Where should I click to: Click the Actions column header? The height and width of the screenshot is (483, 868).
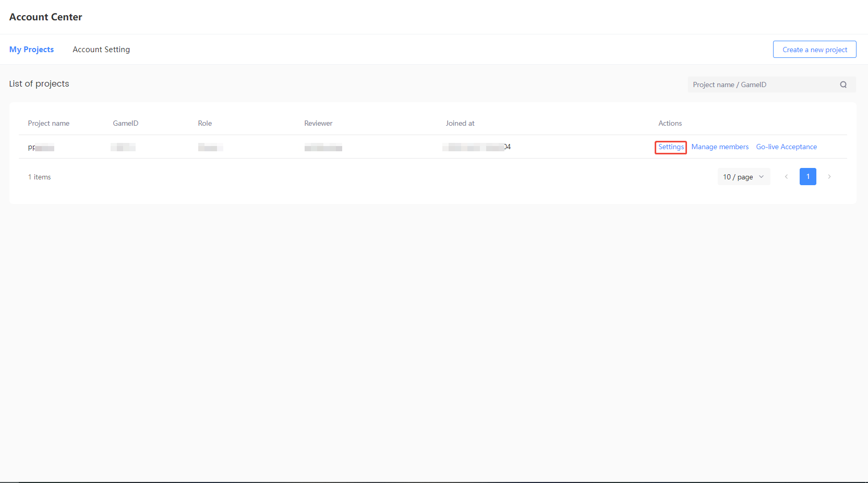click(670, 124)
